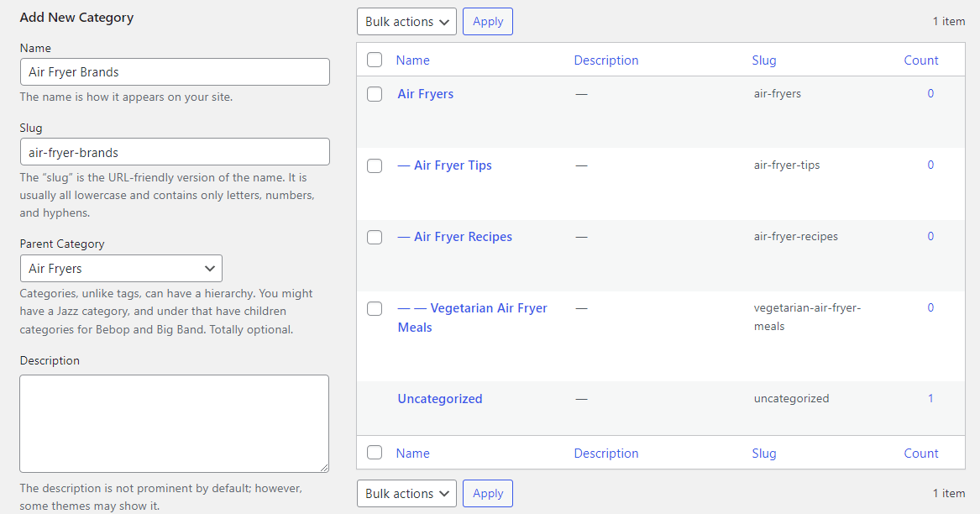Click the vegetarian-air-fryer-meals slug text
The width and height of the screenshot is (980, 514).
pos(808,317)
